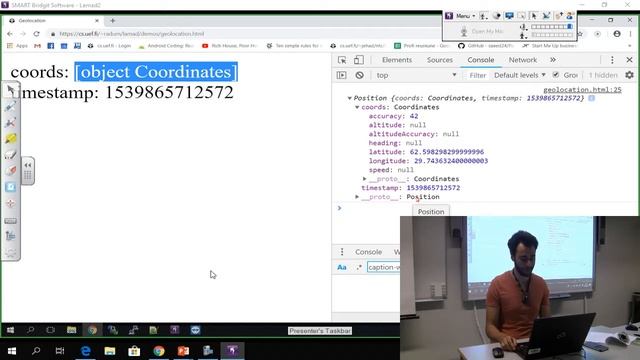
Task: Open the Gmail bookmark icon
Action: pyautogui.click(x=38, y=46)
